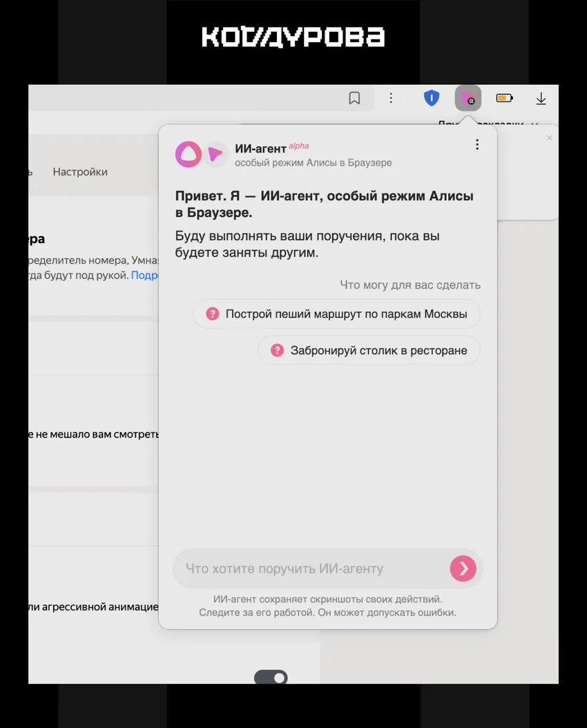Click the bookmark icon in address bar
Screen dimensions: 587x728
click(354, 98)
